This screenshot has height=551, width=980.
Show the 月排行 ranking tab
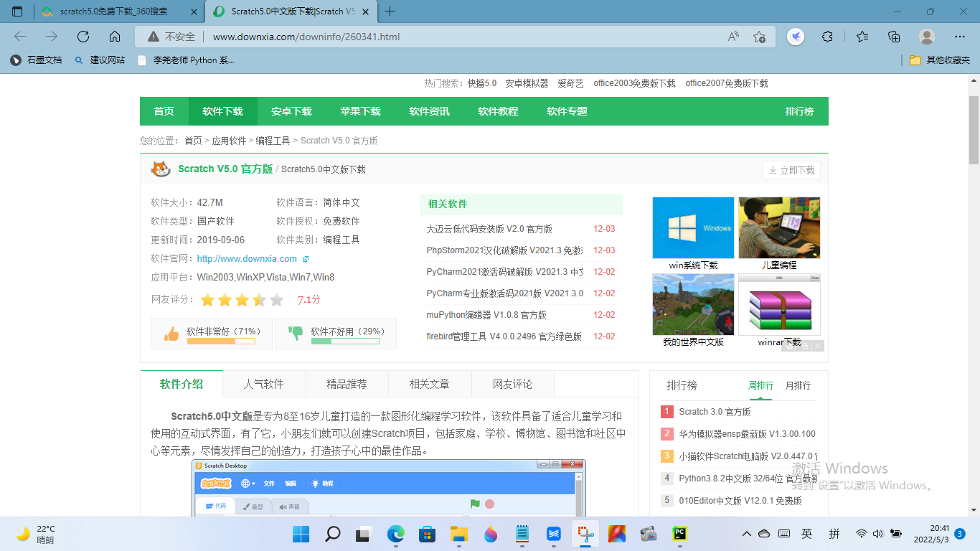coord(798,385)
